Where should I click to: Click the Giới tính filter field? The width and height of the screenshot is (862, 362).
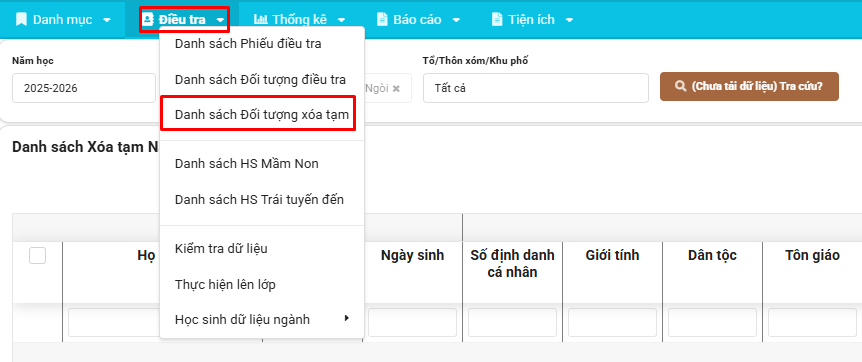click(612, 323)
